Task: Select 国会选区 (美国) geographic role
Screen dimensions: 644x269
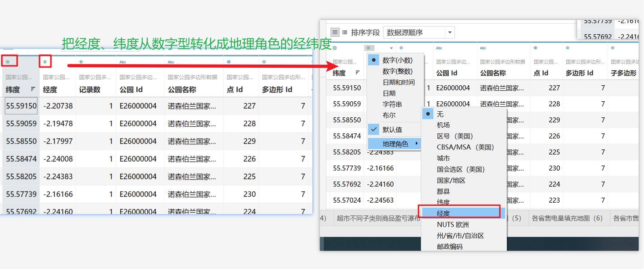Action: coord(464,169)
